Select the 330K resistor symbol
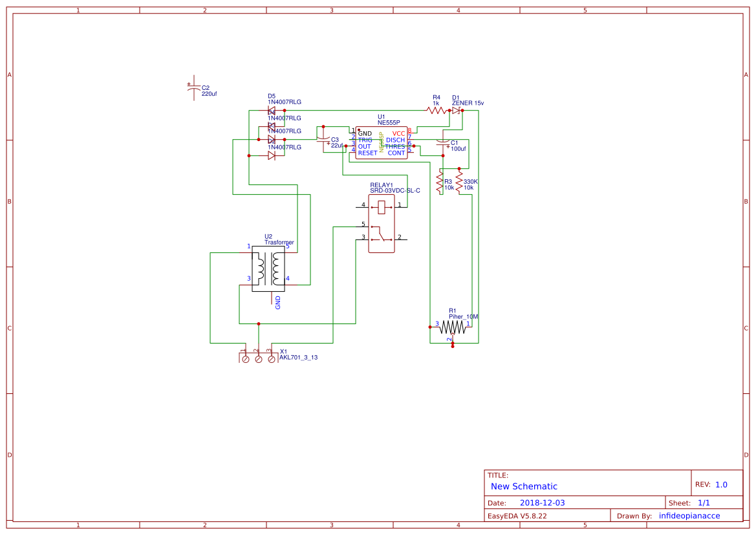 (x=459, y=181)
